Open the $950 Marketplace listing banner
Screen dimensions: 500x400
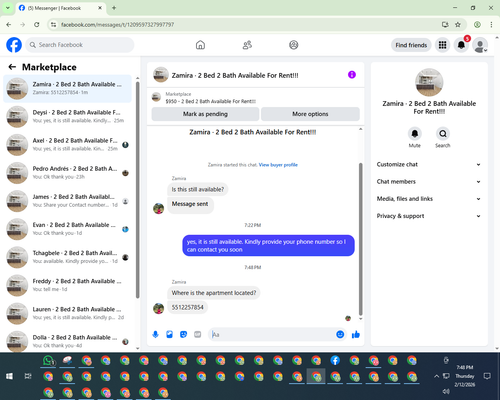point(255,97)
